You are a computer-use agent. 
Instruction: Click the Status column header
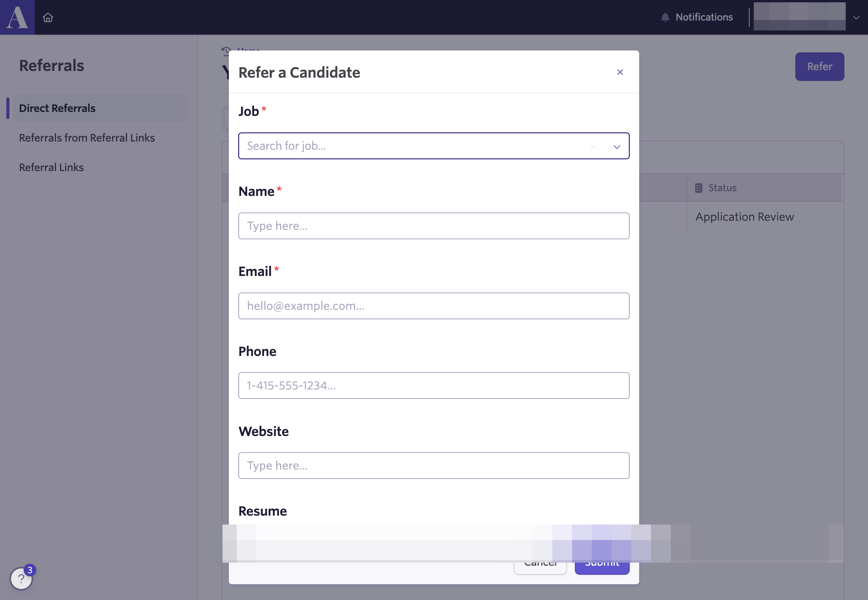[764, 188]
